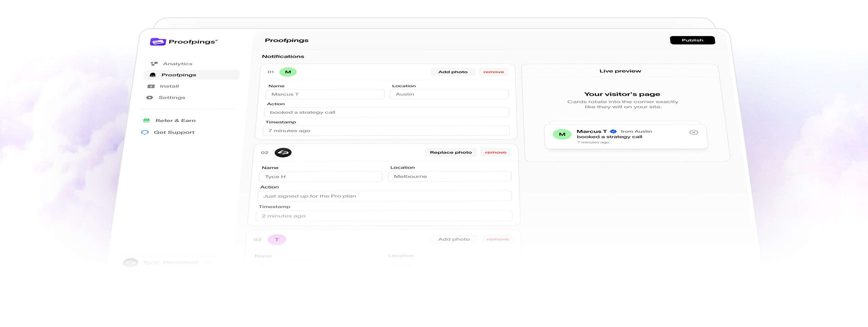Dismiss the Marcus T preview card
The height and width of the screenshot is (327, 868).
(x=694, y=132)
